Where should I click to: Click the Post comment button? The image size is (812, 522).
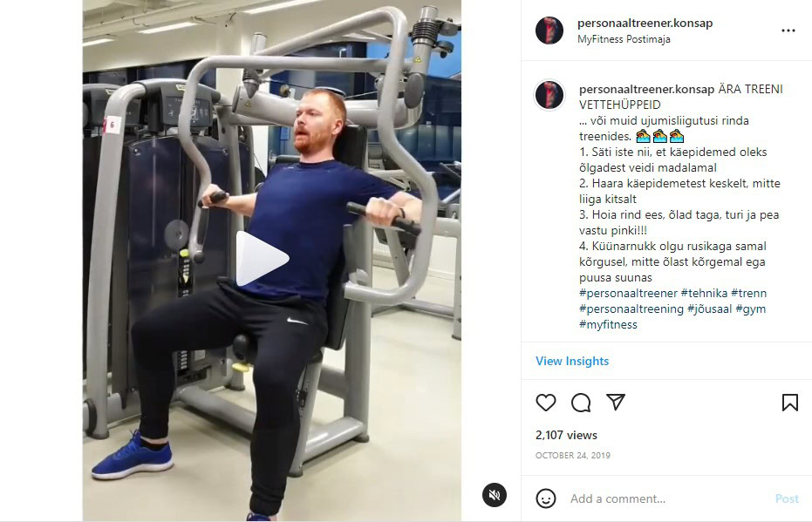tap(787, 498)
